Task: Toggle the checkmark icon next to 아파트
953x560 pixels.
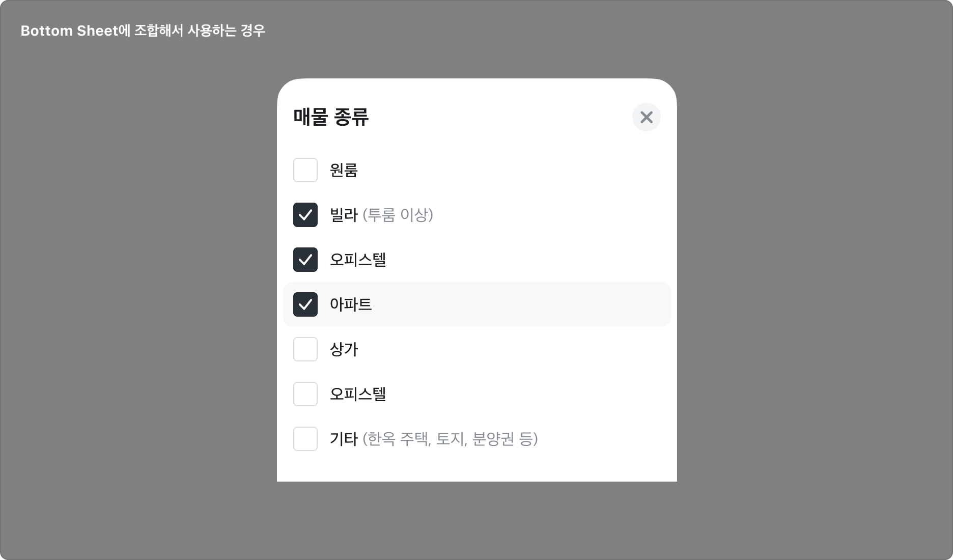Action: [x=305, y=304]
